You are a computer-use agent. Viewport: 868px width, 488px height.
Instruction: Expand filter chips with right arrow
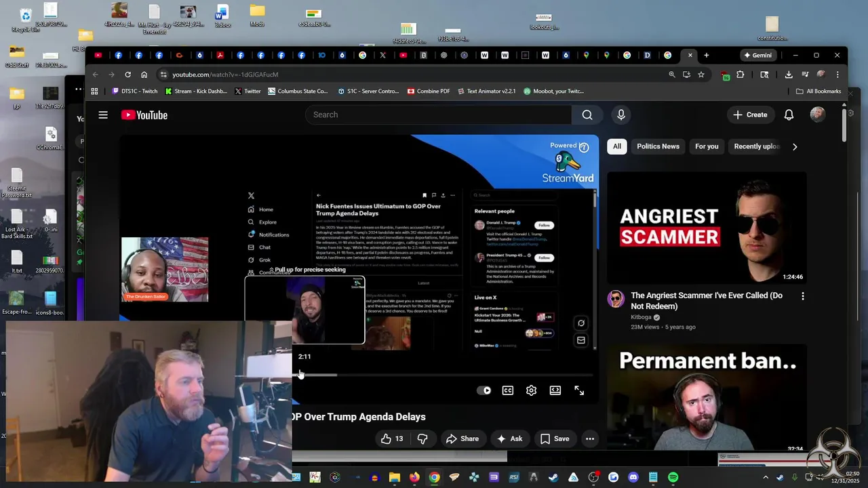795,146
